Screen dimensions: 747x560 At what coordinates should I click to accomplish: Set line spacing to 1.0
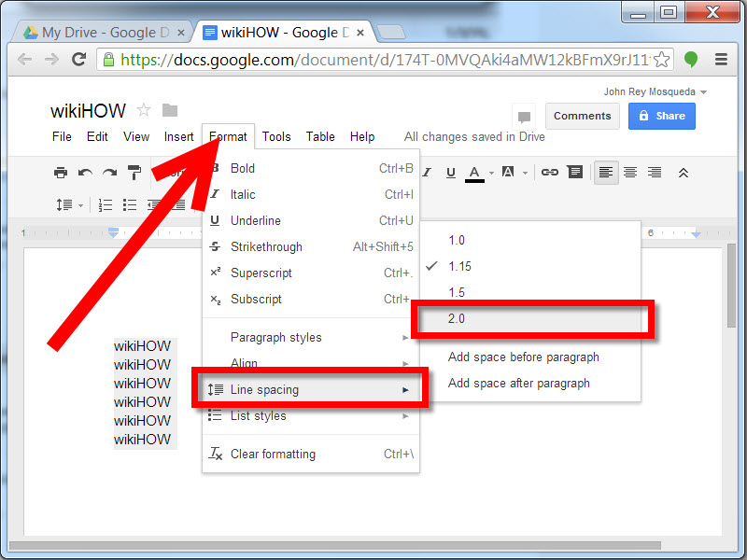pyautogui.click(x=530, y=240)
